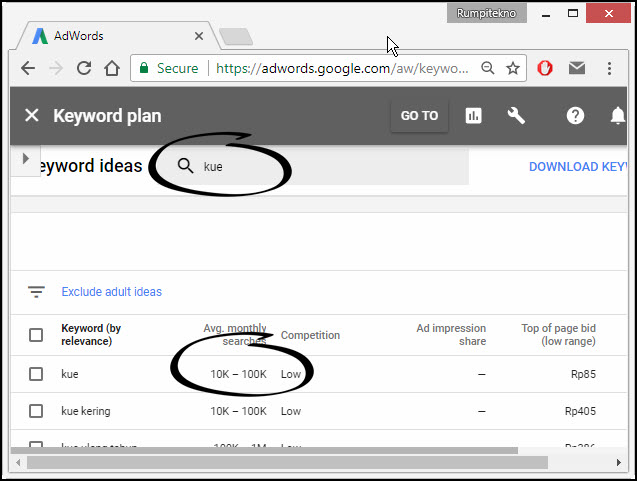Click Low competition in kue kering row
The height and width of the screenshot is (481, 637).
click(291, 411)
